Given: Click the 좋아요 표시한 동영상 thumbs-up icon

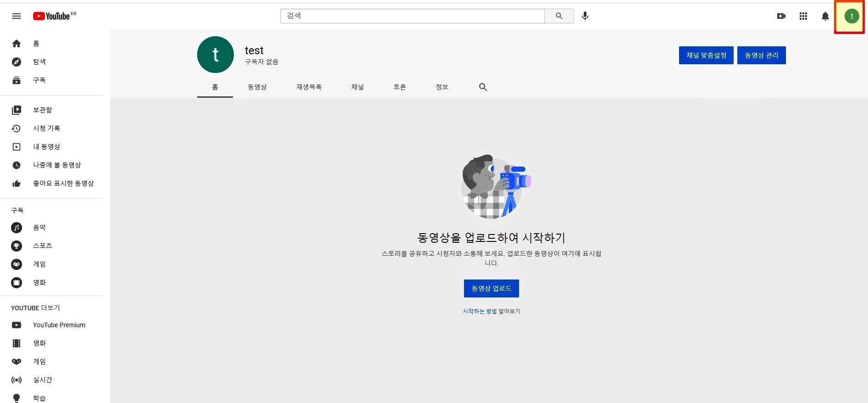Looking at the screenshot, I should pyautogui.click(x=17, y=184).
